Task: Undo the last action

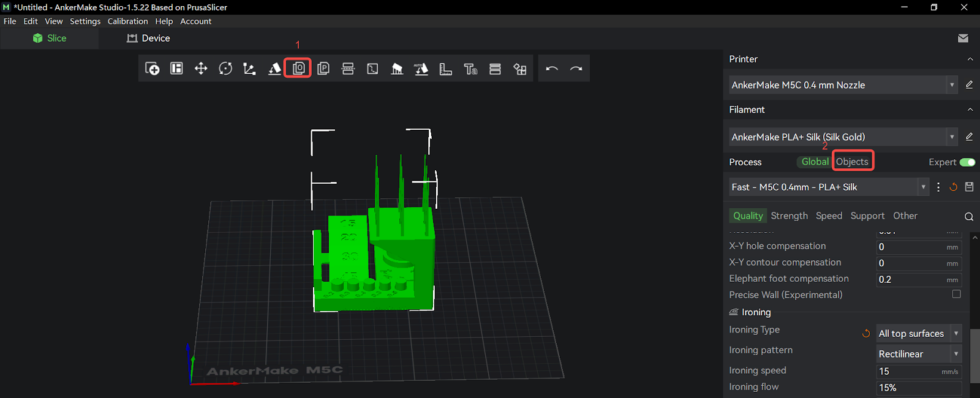Action: (x=551, y=69)
